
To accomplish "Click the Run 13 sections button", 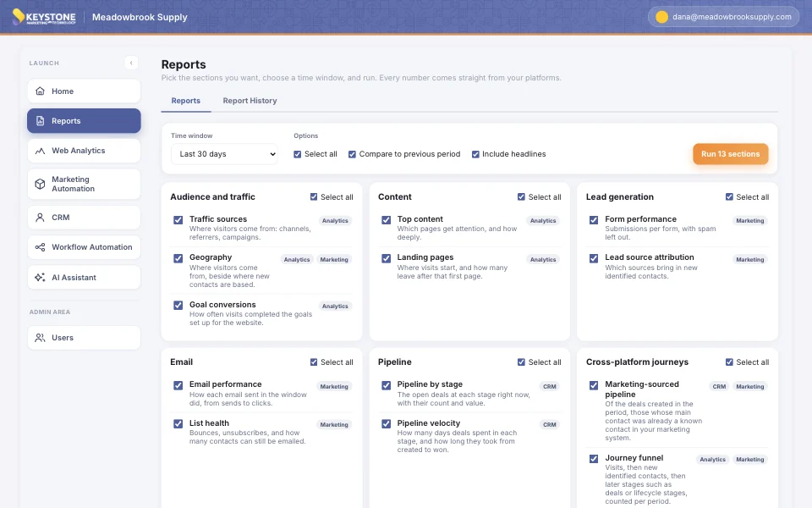I will tap(730, 154).
